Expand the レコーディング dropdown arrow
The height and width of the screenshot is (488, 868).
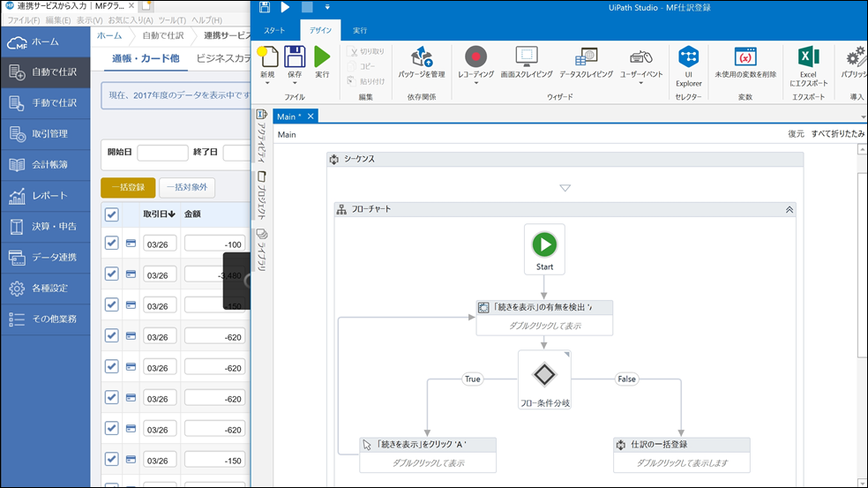tap(475, 83)
